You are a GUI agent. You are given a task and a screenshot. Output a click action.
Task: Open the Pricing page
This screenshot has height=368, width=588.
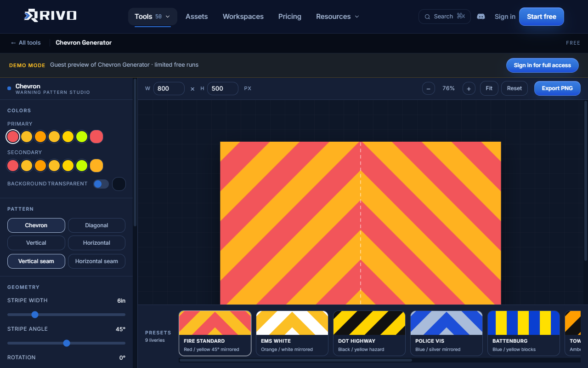[290, 17]
